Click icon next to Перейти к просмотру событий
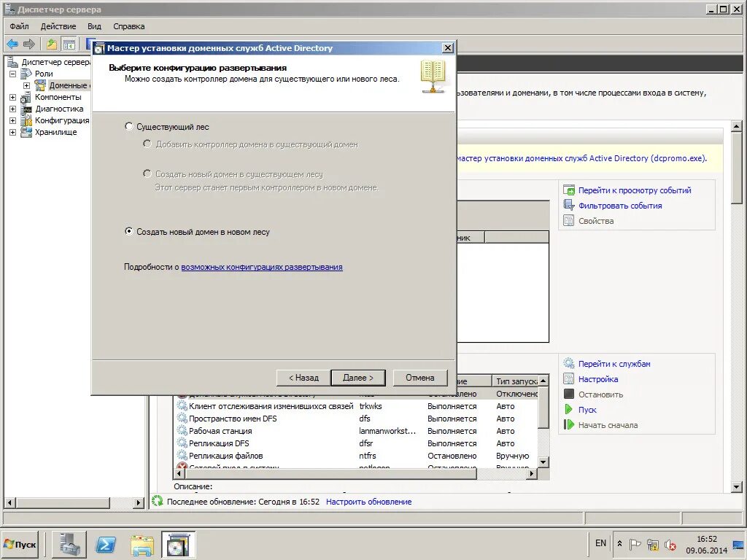The width and height of the screenshot is (747, 560). pos(569,190)
